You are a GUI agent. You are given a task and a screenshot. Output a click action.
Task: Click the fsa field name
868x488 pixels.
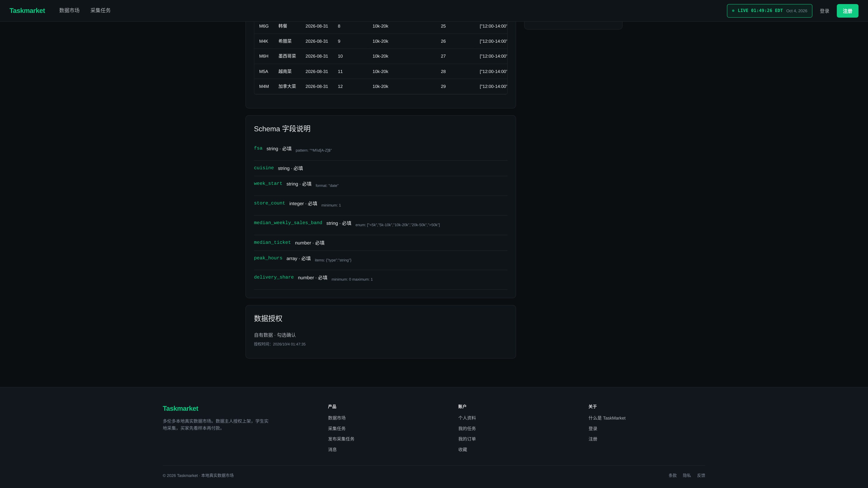[258, 148]
